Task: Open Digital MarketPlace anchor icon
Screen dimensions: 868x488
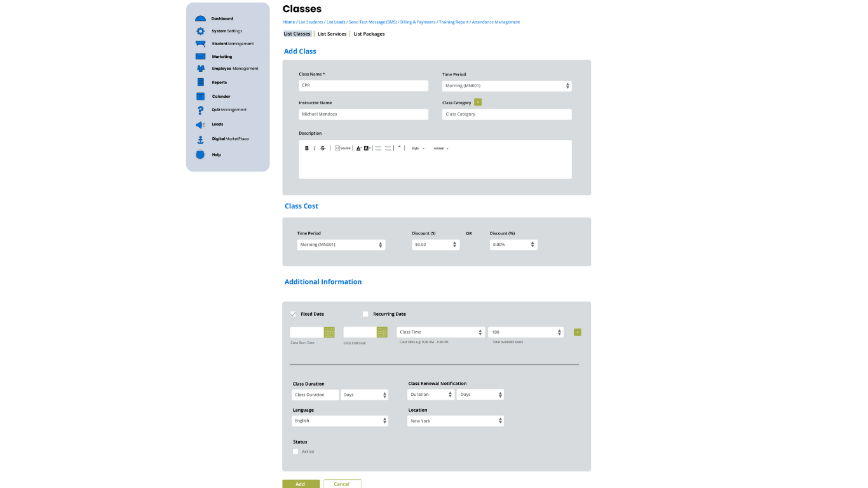Action: pos(200,139)
